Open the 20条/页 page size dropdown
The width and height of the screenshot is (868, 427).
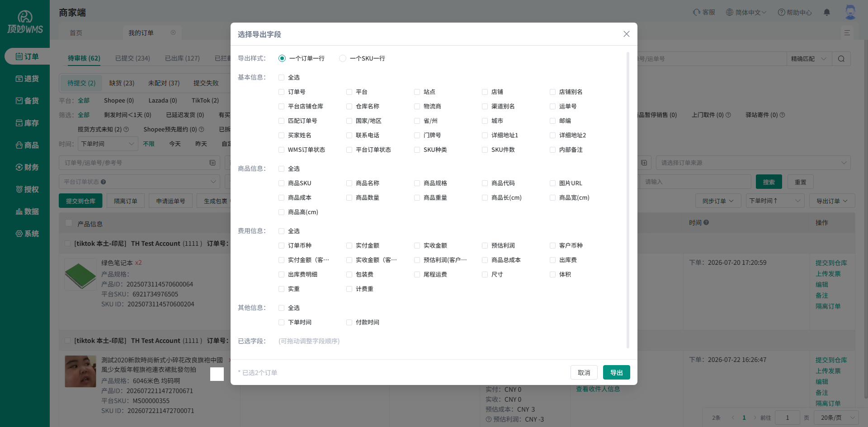click(836, 418)
